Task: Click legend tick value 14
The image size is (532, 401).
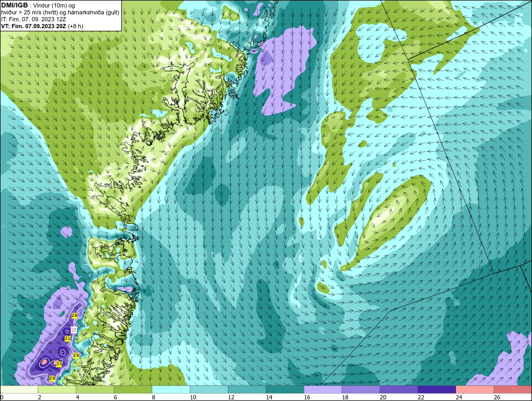Action: pyautogui.click(x=269, y=397)
